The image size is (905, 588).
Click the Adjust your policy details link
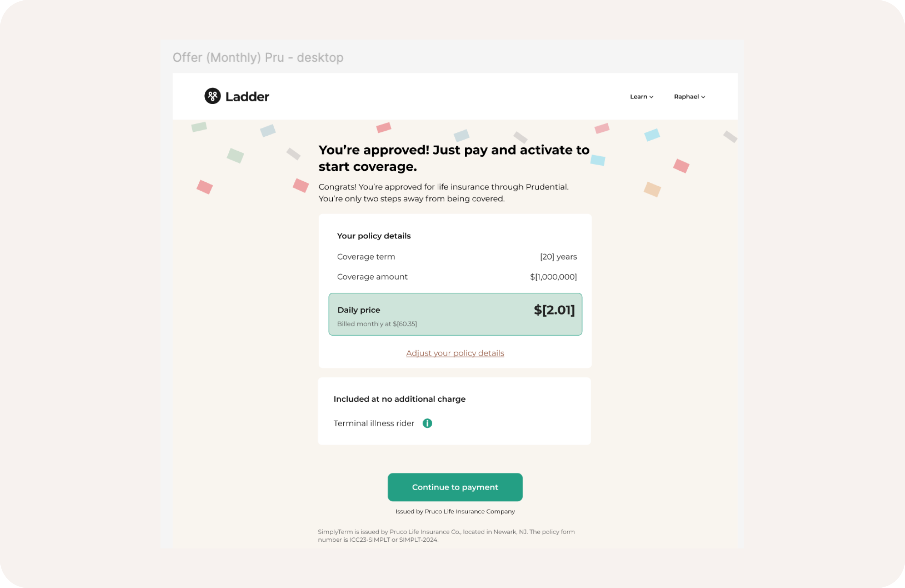click(455, 353)
